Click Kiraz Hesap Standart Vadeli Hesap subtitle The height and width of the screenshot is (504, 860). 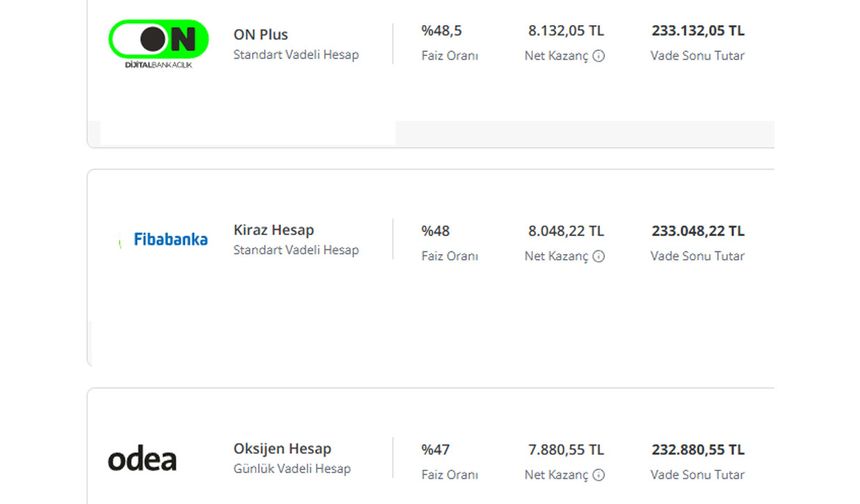(x=296, y=250)
